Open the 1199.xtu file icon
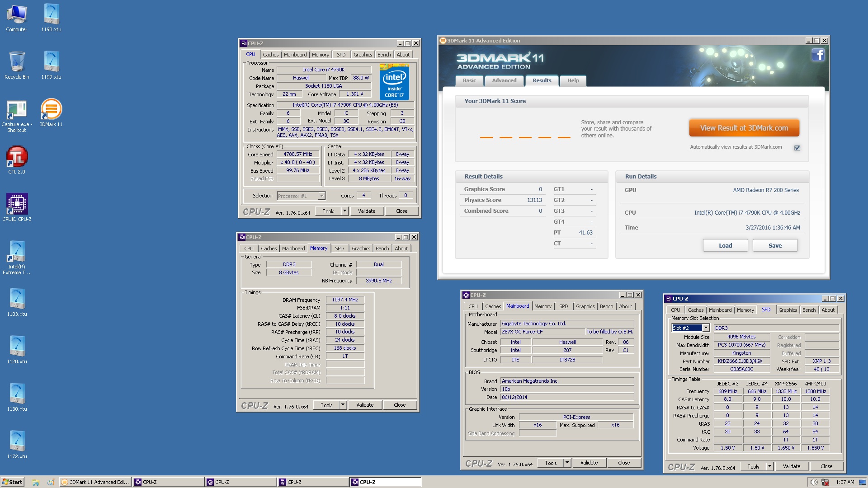This screenshot has width=868, height=488. [51, 66]
